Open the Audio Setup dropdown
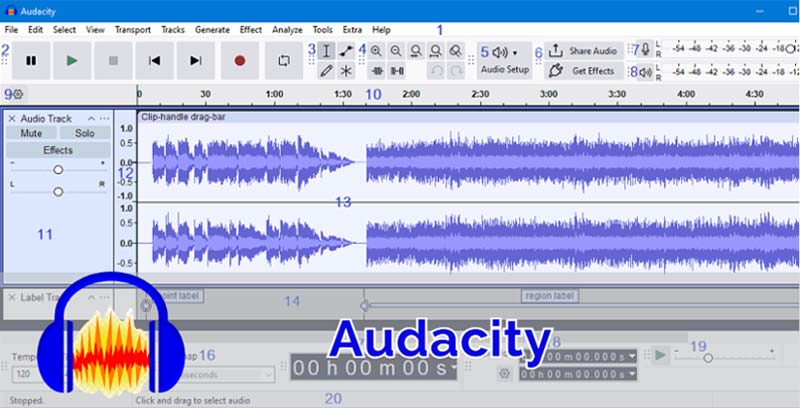800x408 pixels. [x=505, y=60]
